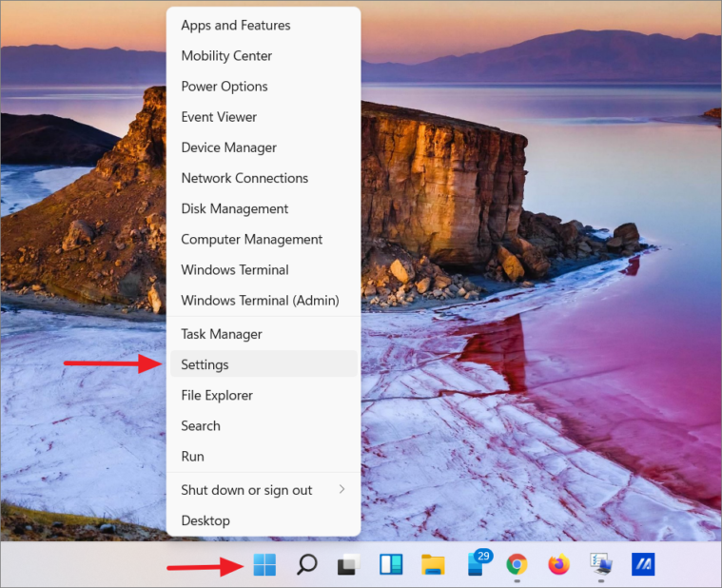Open taskbar Search magnifier icon
Image resolution: width=722 pixels, height=588 pixels.
[x=306, y=564]
